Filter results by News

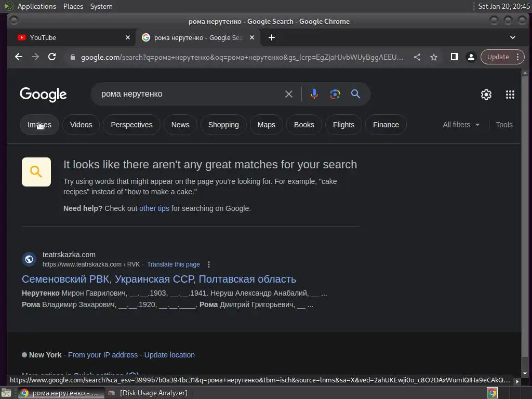pos(180,125)
